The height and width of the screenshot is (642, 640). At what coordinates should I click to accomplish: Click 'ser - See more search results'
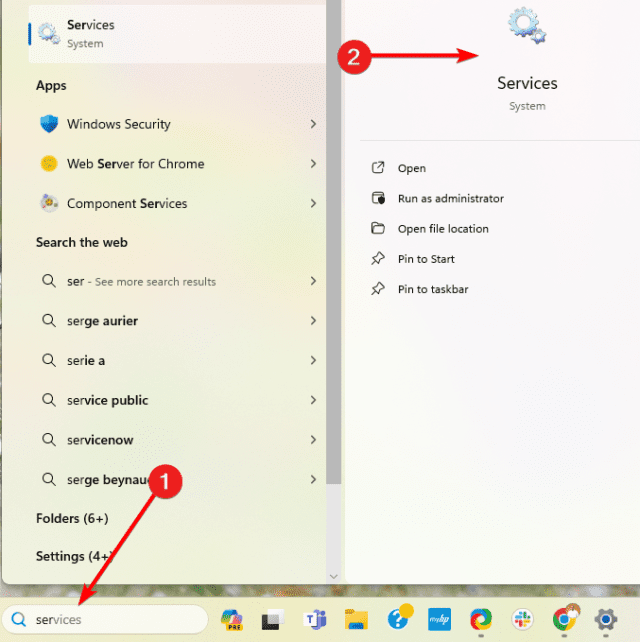177,281
